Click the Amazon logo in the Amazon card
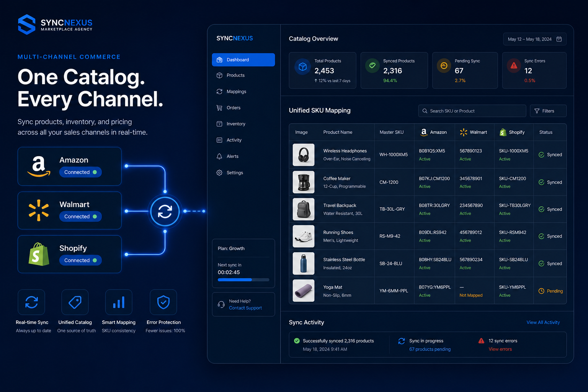Viewport: 588px width, 392px height. tap(39, 167)
